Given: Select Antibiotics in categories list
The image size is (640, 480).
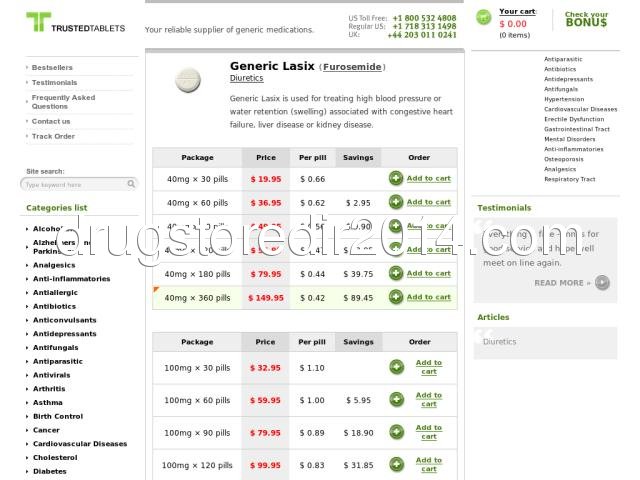Looking at the screenshot, I should click(x=54, y=306).
